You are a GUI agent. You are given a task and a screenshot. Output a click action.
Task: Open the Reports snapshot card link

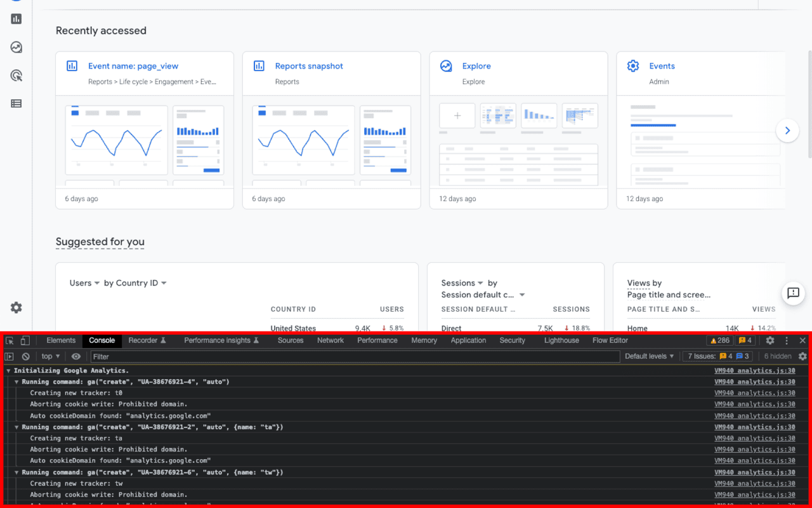[x=309, y=66]
